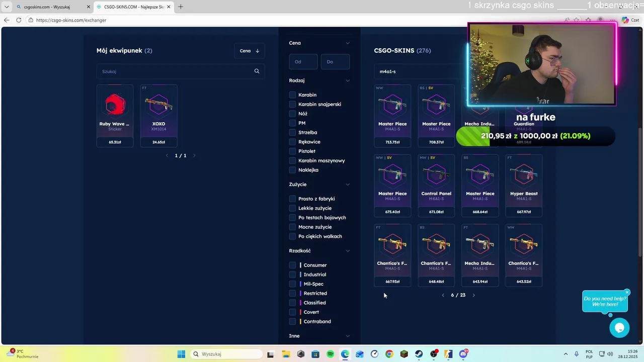Close the 'Do you need help?' popup
The height and width of the screenshot is (362, 644).
click(x=627, y=292)
